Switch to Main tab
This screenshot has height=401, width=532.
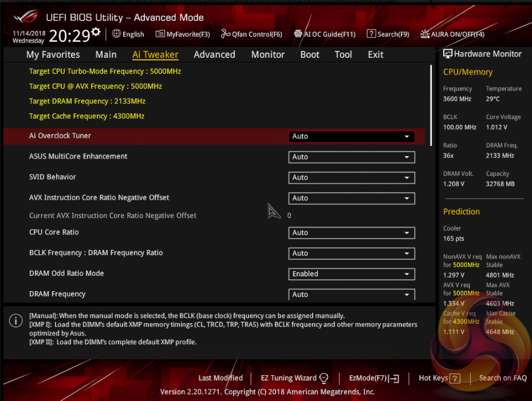click(106, 54)
